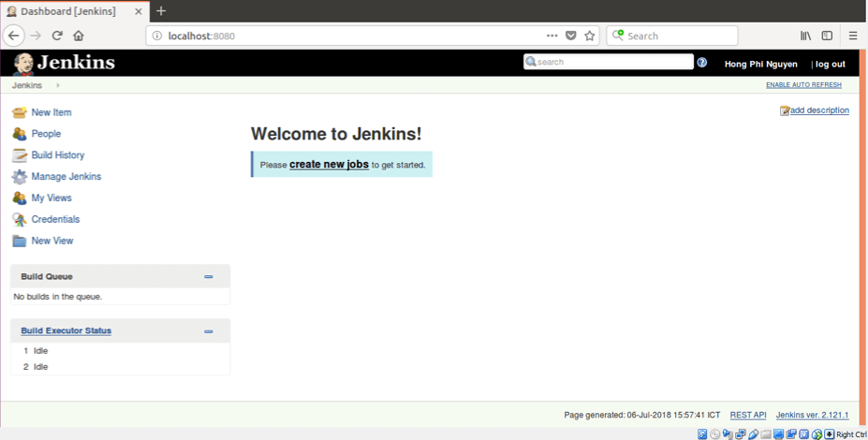Click the People icon in sidebar
This screenshot has width=868, height=440.
click(x=20, y=134)
